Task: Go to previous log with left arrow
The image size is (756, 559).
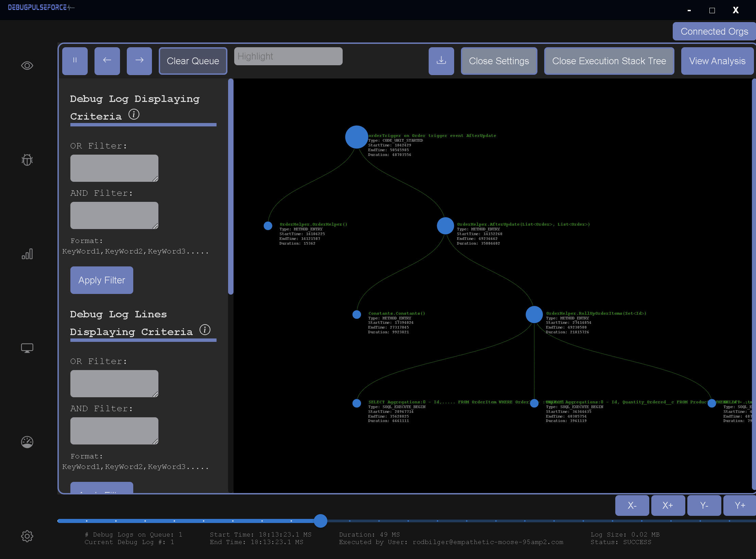Action: coord(107,60)
